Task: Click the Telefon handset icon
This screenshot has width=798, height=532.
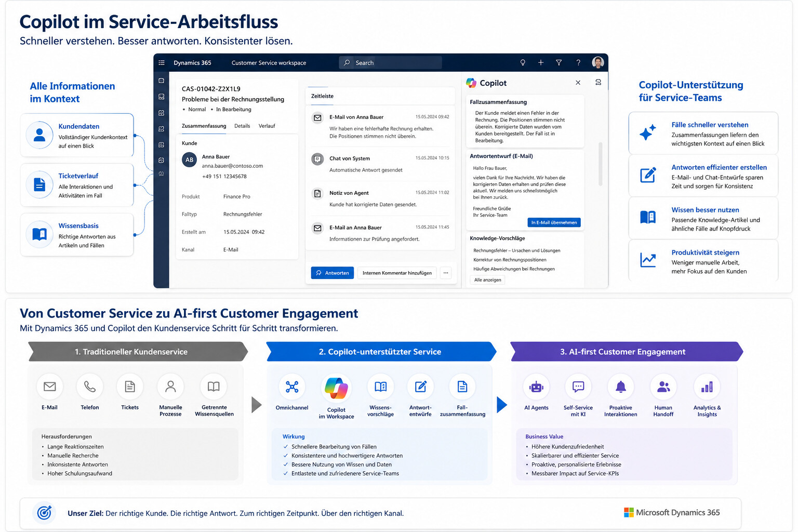Action: coord(90,387)
